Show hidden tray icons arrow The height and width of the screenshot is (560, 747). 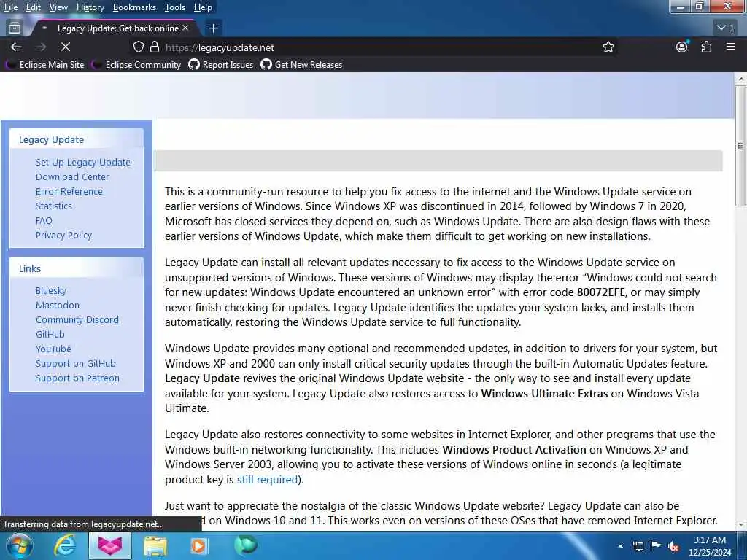click(620, 546)
